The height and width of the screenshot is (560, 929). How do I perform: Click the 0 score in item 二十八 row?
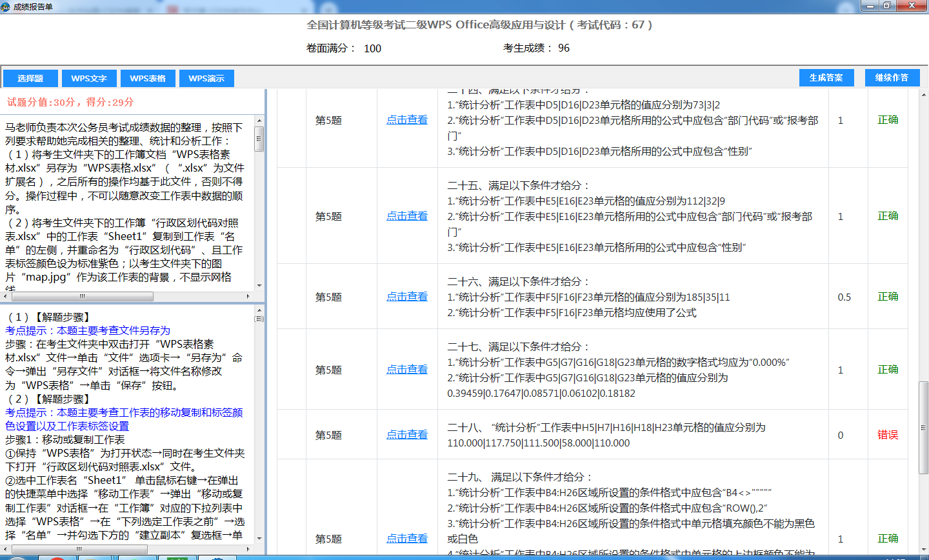click(841, 435)
